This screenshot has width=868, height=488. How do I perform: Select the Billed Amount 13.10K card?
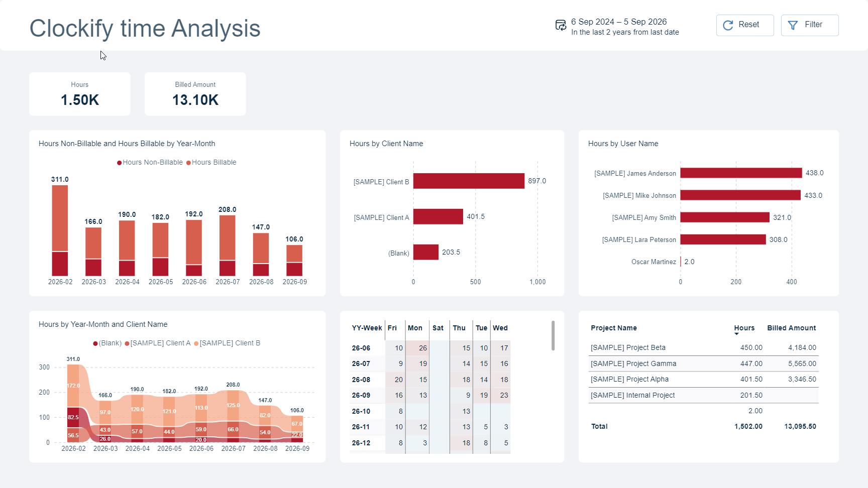coord(195,94)
